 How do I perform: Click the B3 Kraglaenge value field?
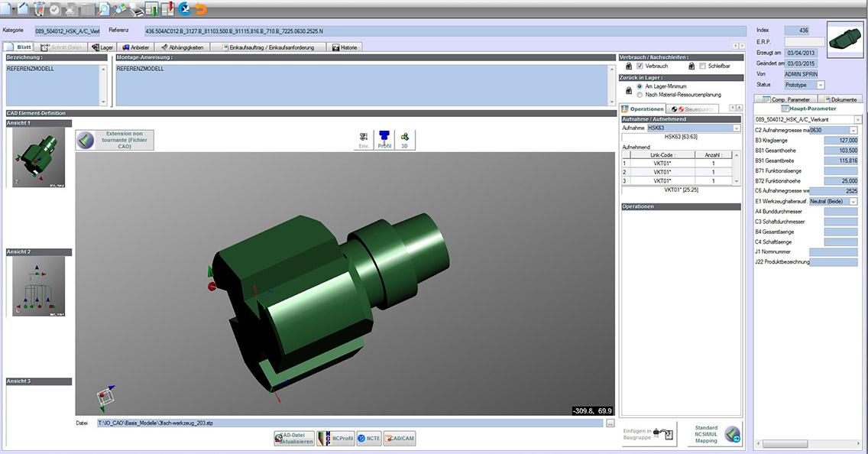click(x=837, y=140)
